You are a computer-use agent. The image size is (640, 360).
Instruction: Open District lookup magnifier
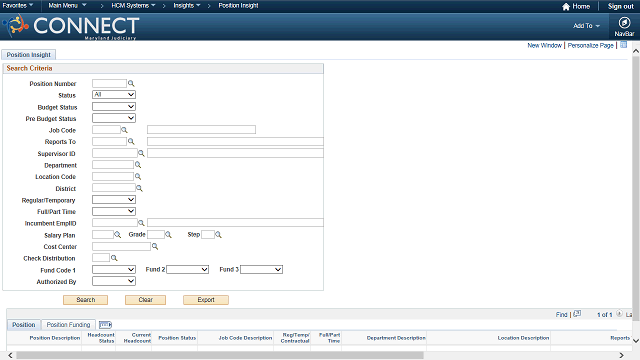point(139,188)
